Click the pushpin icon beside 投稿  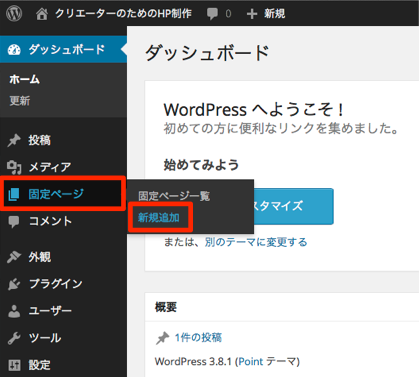pos(14,140)
